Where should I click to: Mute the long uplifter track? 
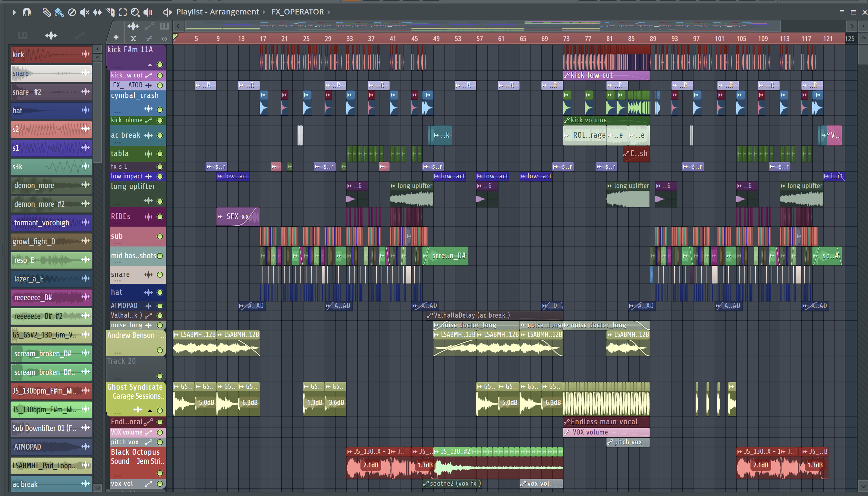coord(160,201)
